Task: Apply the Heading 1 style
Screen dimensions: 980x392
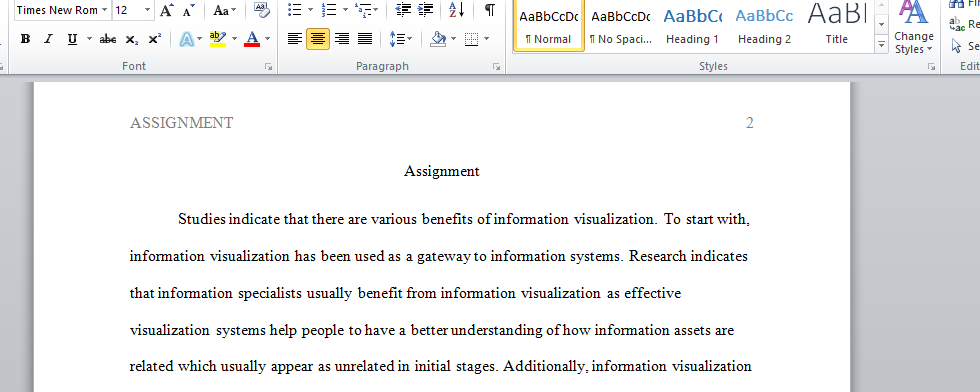Action: coord(692,25)
